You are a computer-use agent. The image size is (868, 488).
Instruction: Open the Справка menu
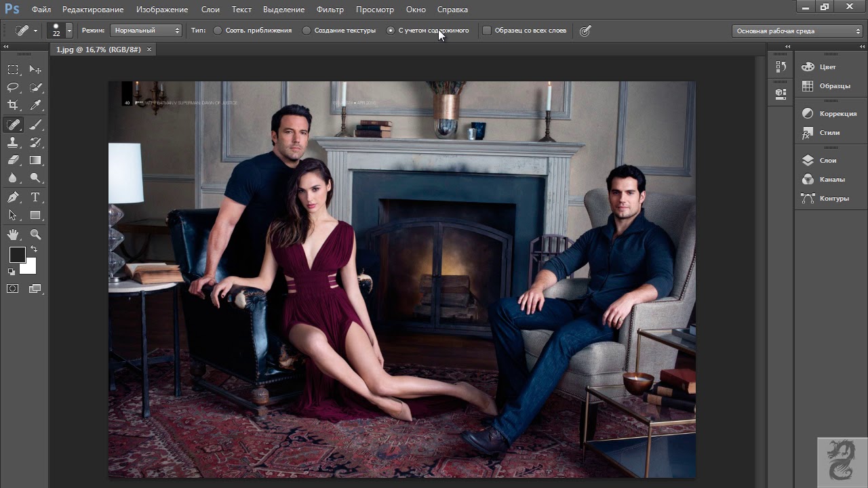click(x=452, y=9)
